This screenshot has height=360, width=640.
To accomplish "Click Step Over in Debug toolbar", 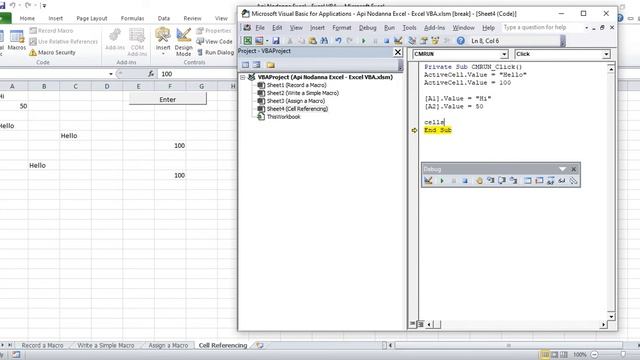I will [502, 180].
